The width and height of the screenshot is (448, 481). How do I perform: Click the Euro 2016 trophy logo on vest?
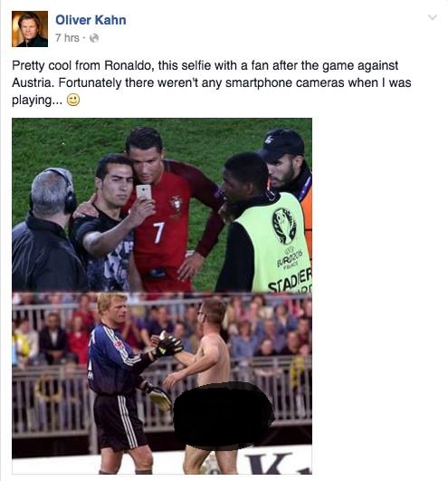[x=284, y=226]
